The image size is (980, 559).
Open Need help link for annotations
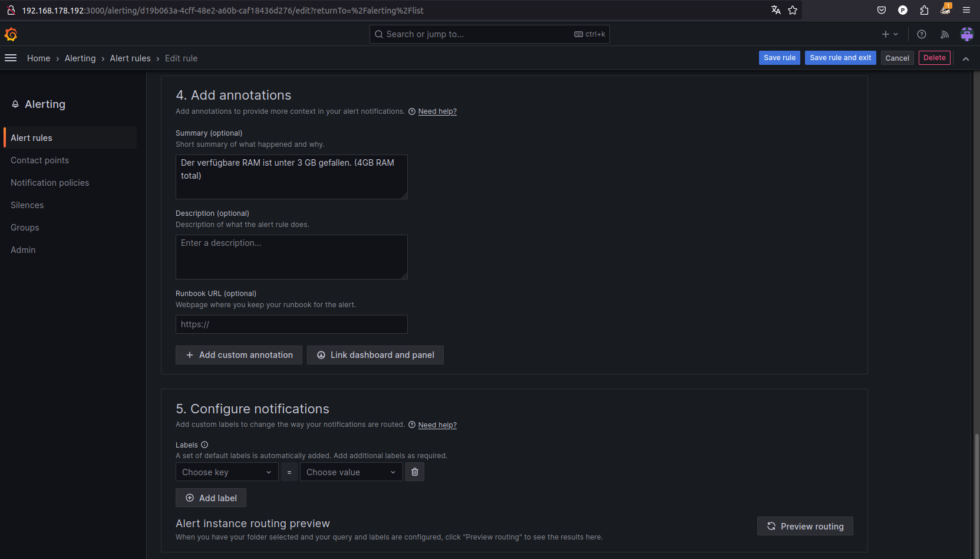point(437,111)
